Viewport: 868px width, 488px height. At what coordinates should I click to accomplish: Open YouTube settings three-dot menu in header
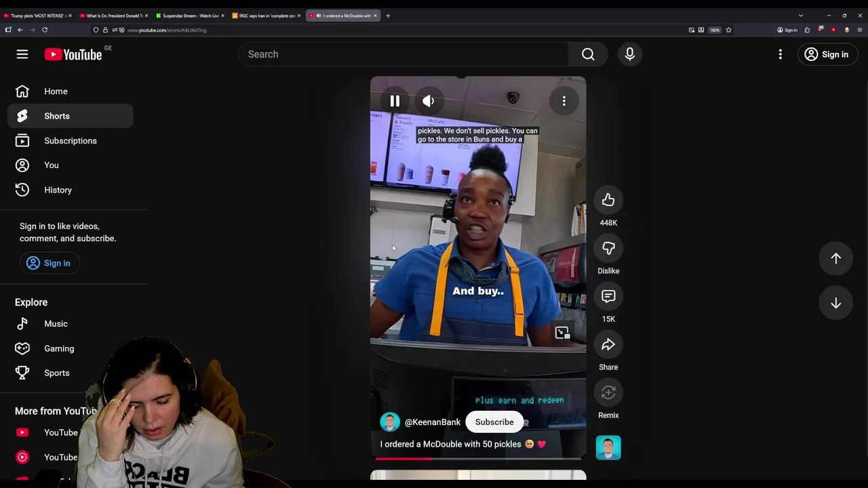click(x=781, y=54)
